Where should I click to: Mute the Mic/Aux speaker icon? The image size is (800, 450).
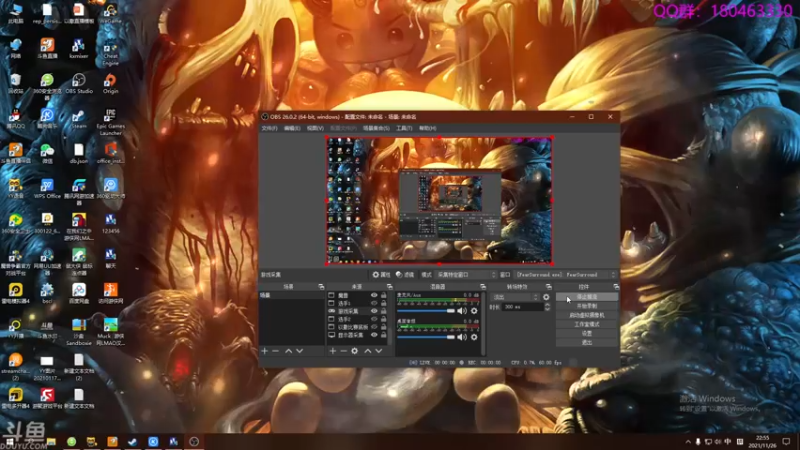(x=462, y=311)
